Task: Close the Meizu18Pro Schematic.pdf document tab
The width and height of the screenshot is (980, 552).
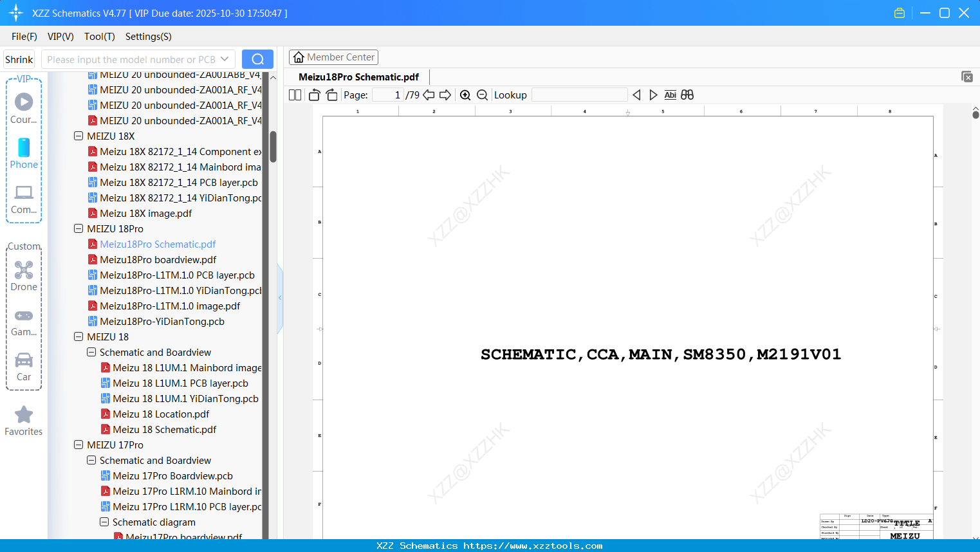Action: 966,77
